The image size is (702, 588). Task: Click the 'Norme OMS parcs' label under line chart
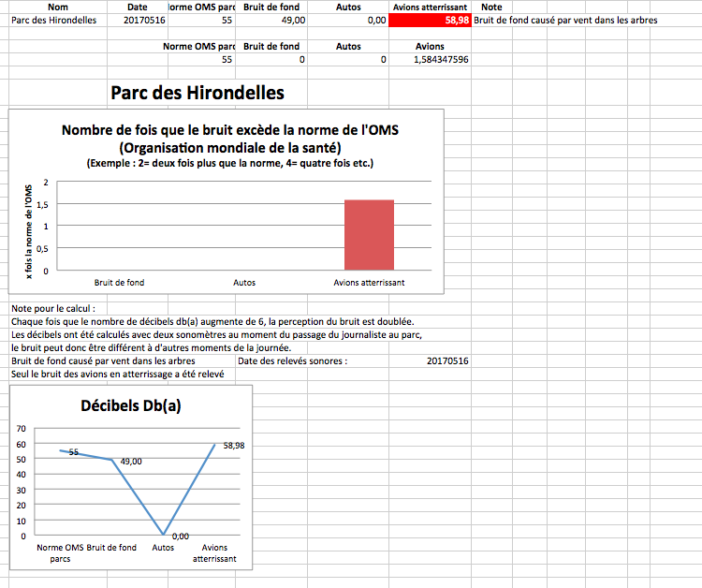pos(60,552)
